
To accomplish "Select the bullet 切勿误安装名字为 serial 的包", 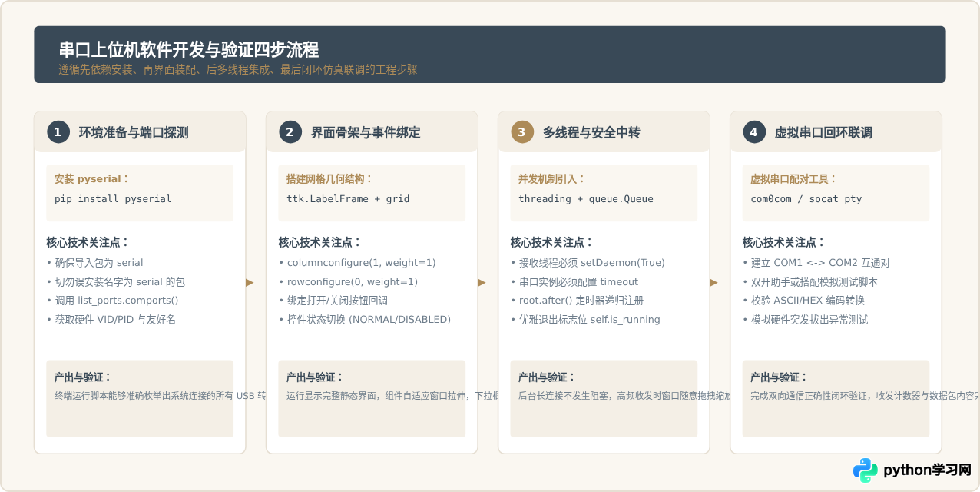I will coord(115,282).
